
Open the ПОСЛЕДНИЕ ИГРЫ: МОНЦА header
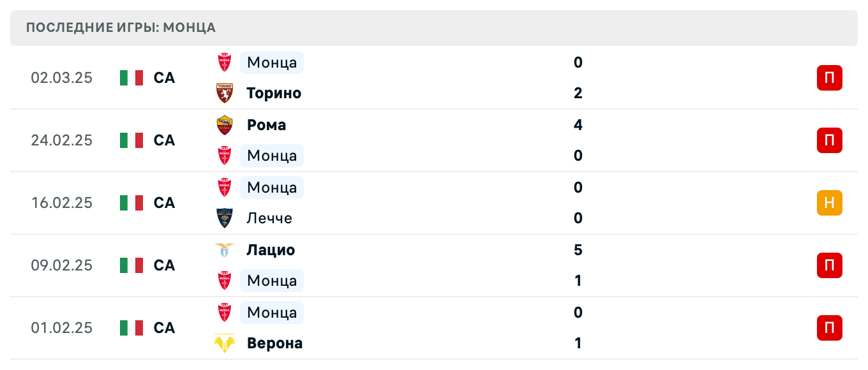(119, 27)
